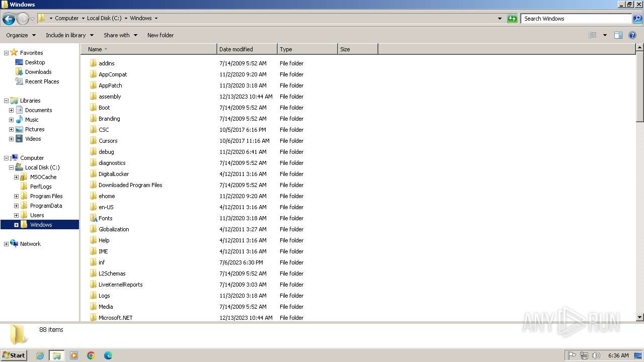Click the Change your view icon

[x=593, y=35]
